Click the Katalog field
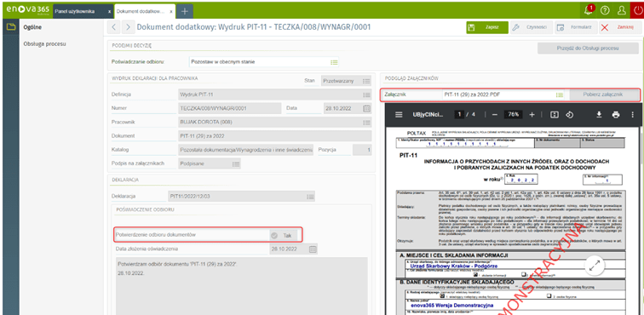644x315 pixels. (x=245, y=150)
